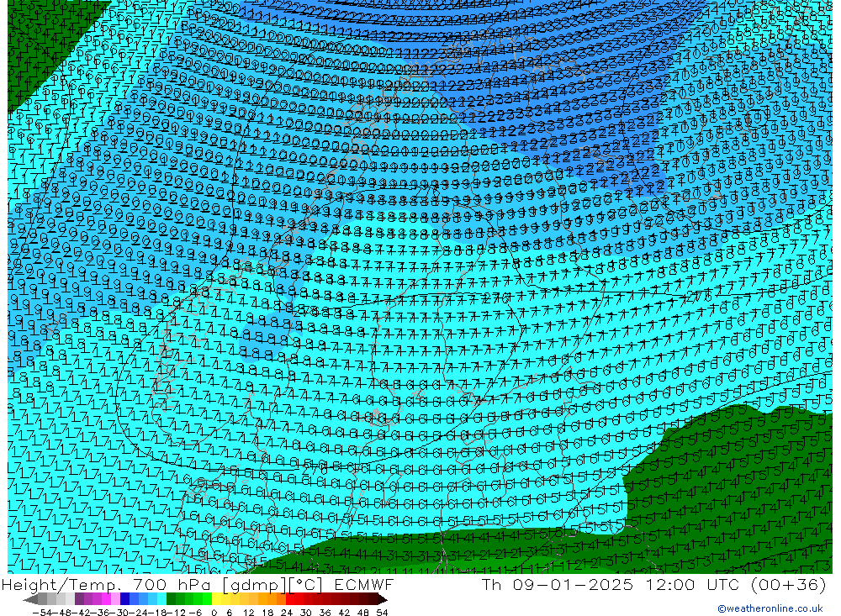Click the bright yellow swatch above 0
Viewport: 841px width, 616px height.
click(x=217, y=599)
